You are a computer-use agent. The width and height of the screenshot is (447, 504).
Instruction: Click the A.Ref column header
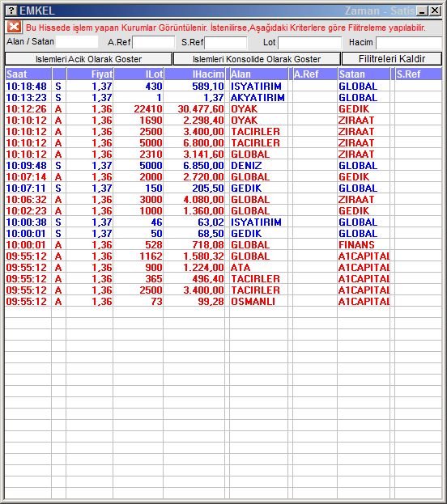coord(315,74)
